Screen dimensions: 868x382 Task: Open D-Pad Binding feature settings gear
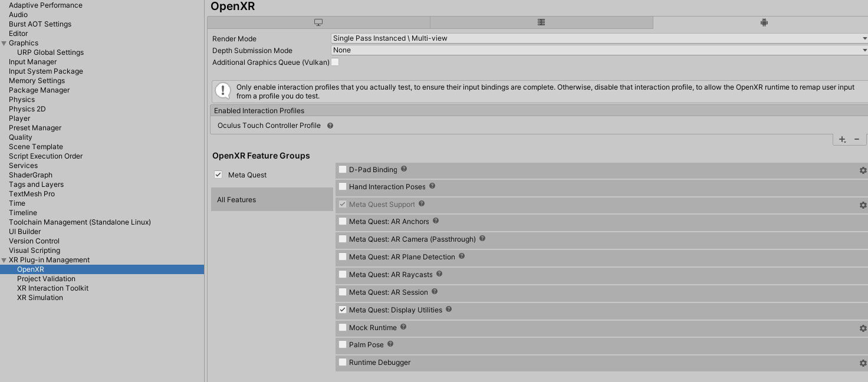(x=863, y=170)
